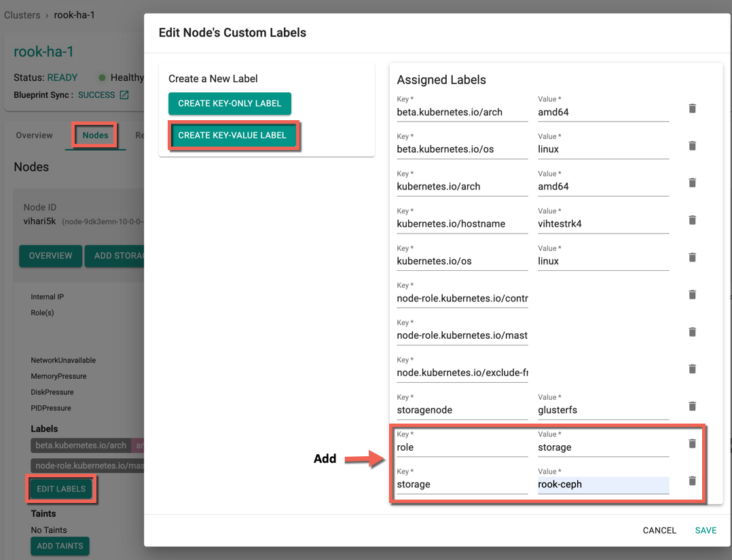Cancel the label editing dialog
Viewport: 732px width, 560px height.
pos(659,530)
